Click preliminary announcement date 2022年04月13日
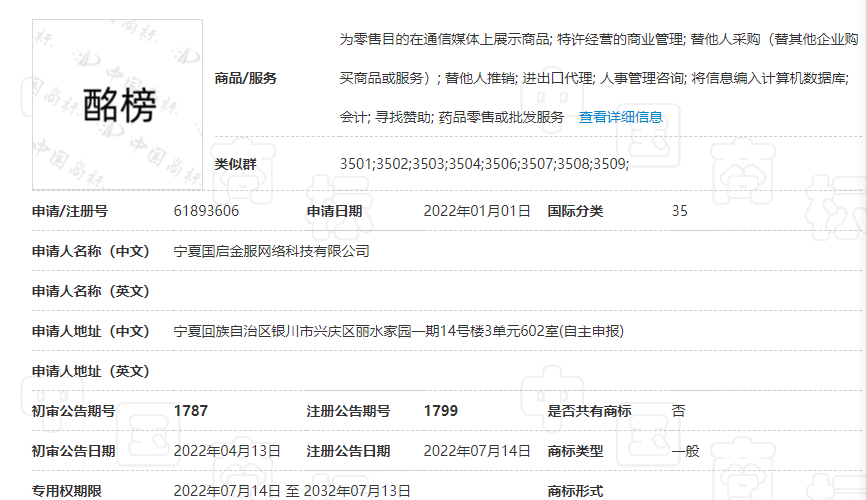 point(227,451)
